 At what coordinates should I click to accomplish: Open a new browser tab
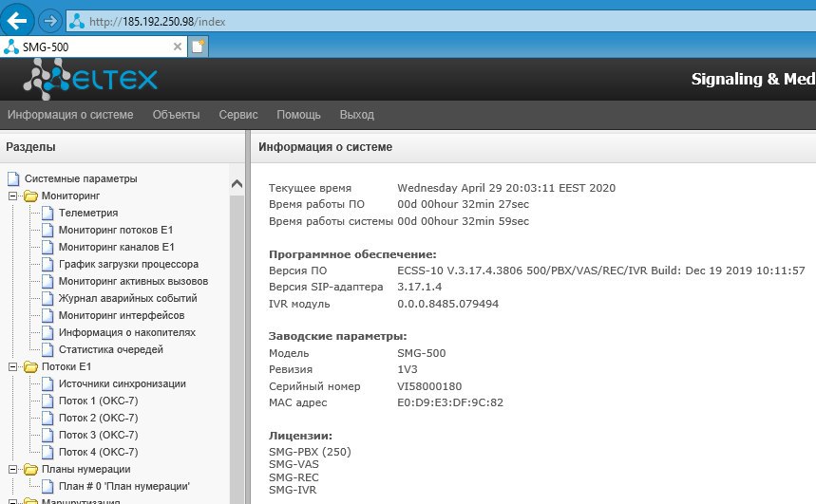click(199, 47)
